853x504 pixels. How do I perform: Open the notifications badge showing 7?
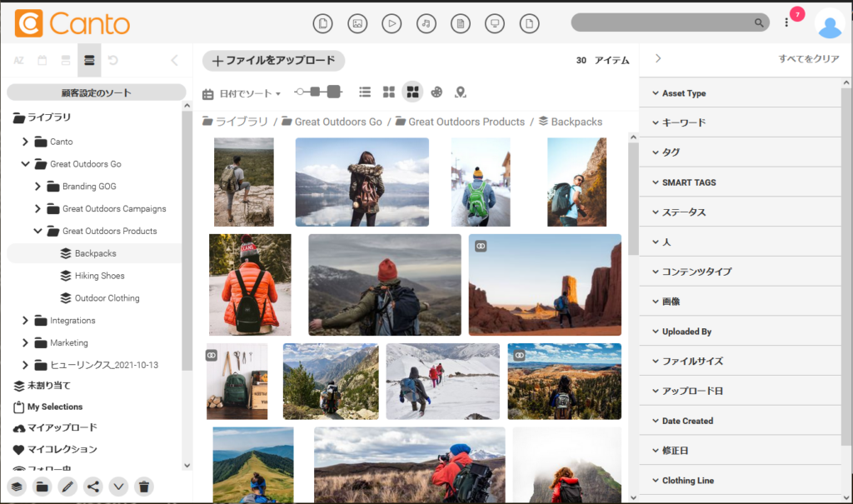[x=796, y=15]
